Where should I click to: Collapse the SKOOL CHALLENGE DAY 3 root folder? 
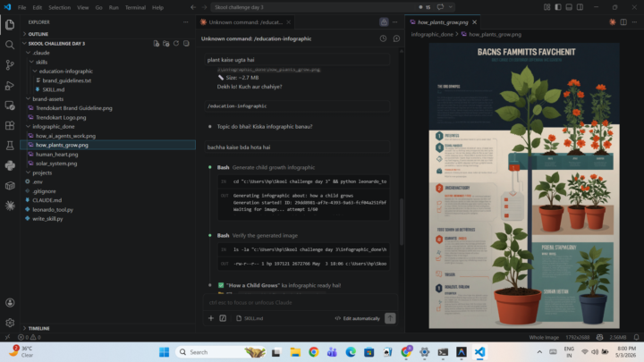tap(56, 44)
